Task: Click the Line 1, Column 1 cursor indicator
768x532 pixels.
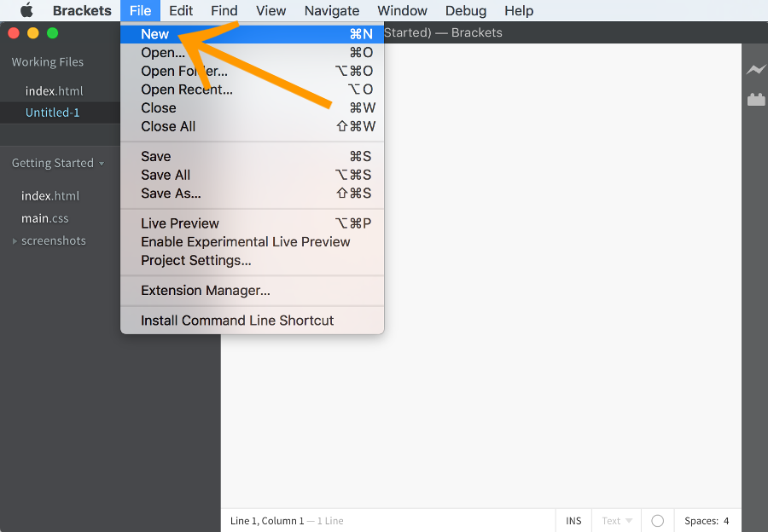Action: tap(267, 521)
